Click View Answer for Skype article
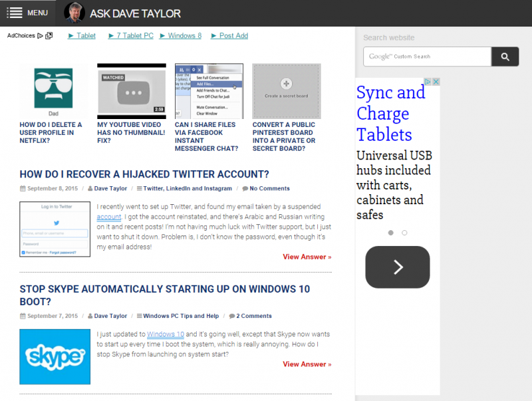The image size is (532, 401). [x=307, y=364]
